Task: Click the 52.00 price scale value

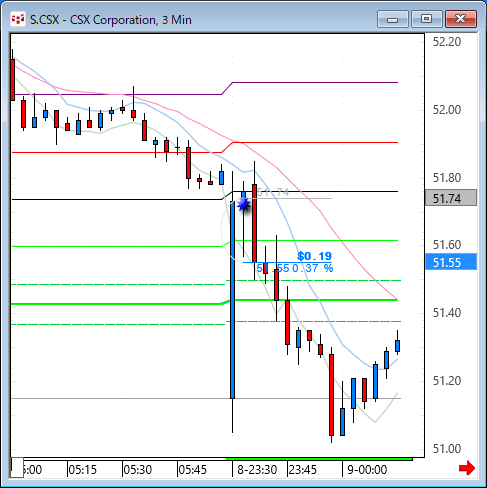Action: (447, 110)
